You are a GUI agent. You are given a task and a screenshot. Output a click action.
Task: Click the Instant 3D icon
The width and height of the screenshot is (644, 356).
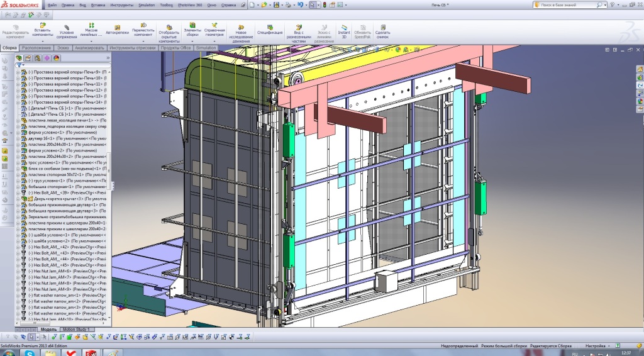tap(344, 29)
